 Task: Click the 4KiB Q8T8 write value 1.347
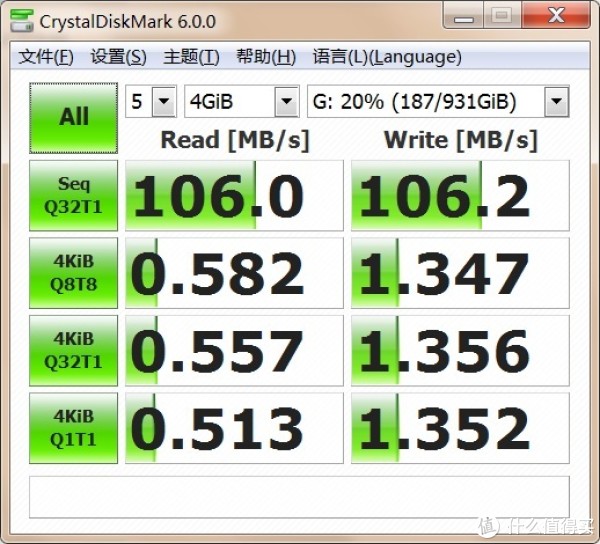pos(460,273)
